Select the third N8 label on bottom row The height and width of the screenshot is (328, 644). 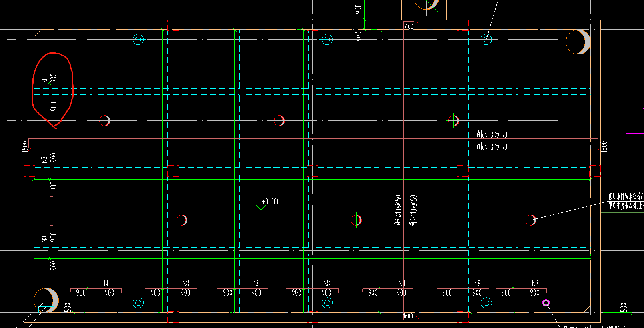click(256, 283)
